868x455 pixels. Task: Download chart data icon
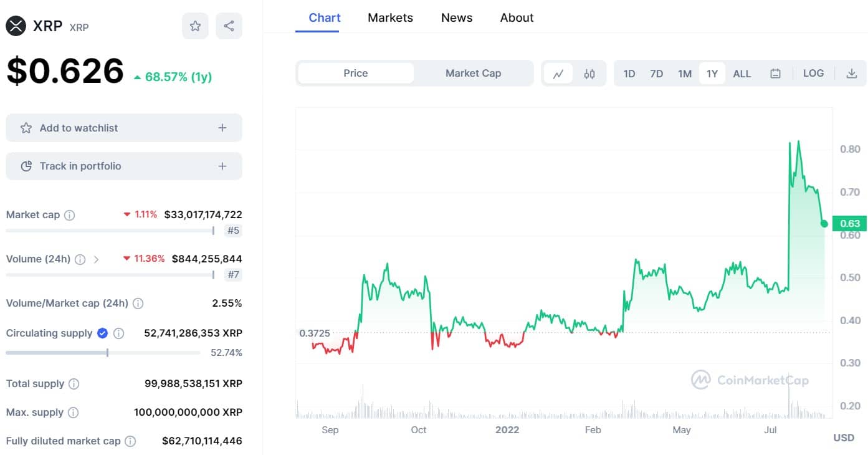click(x=851, y=74)
